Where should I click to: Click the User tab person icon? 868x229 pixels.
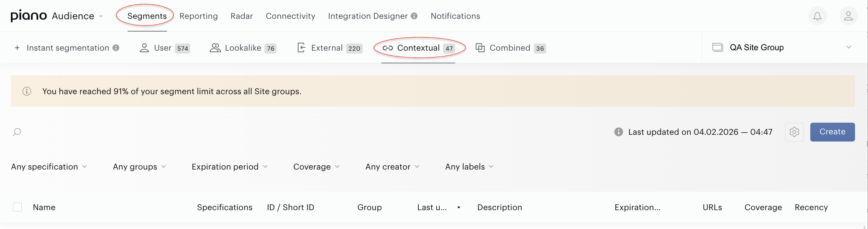coord(144,48)
